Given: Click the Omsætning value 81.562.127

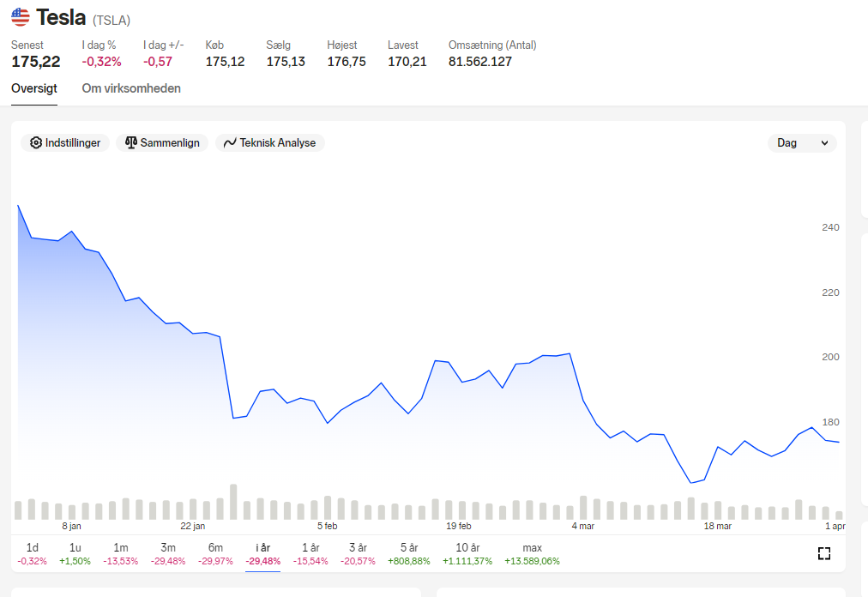Looking at the screenshot, I should 480,62.
